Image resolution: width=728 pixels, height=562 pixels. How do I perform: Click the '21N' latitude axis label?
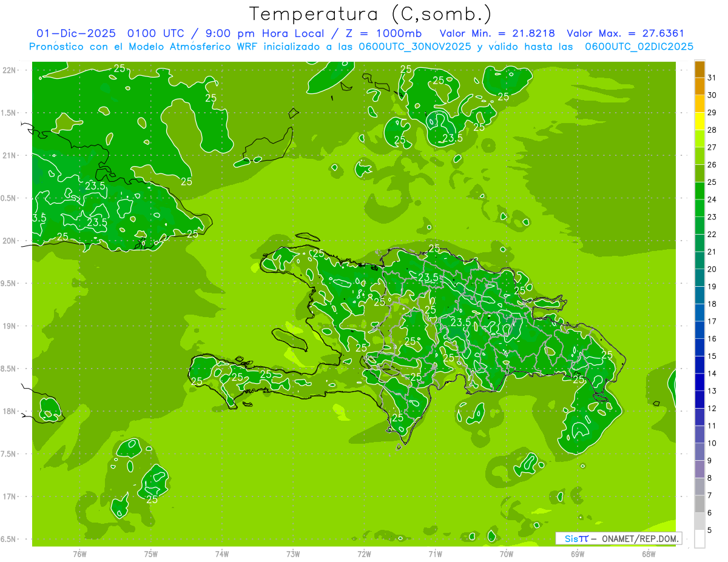click(x=10, y=156)
